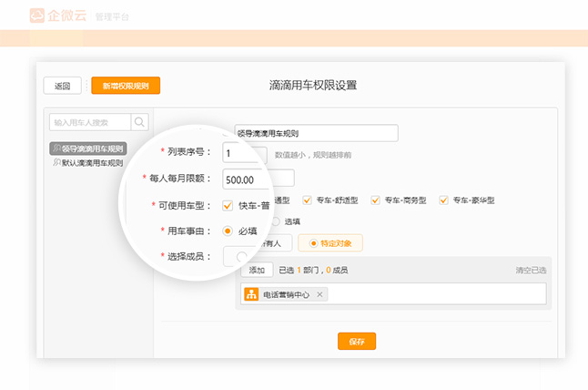Click the user icon beside 默认滴滴用车规则
Image resolution: width=588 pixels, height=390 pixels.
(57, 162)
